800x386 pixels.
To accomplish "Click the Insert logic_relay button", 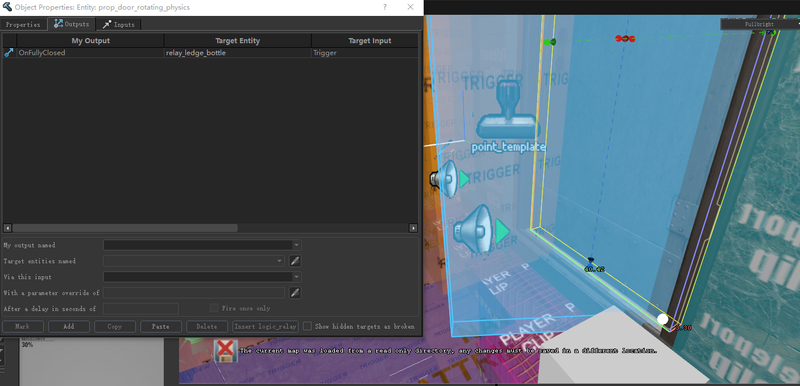I will [265, 326].
